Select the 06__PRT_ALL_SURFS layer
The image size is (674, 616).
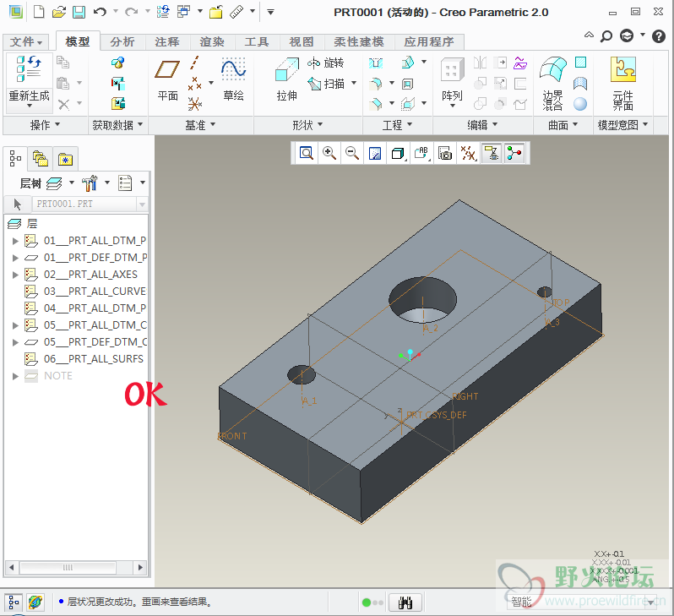pos(84,359)
